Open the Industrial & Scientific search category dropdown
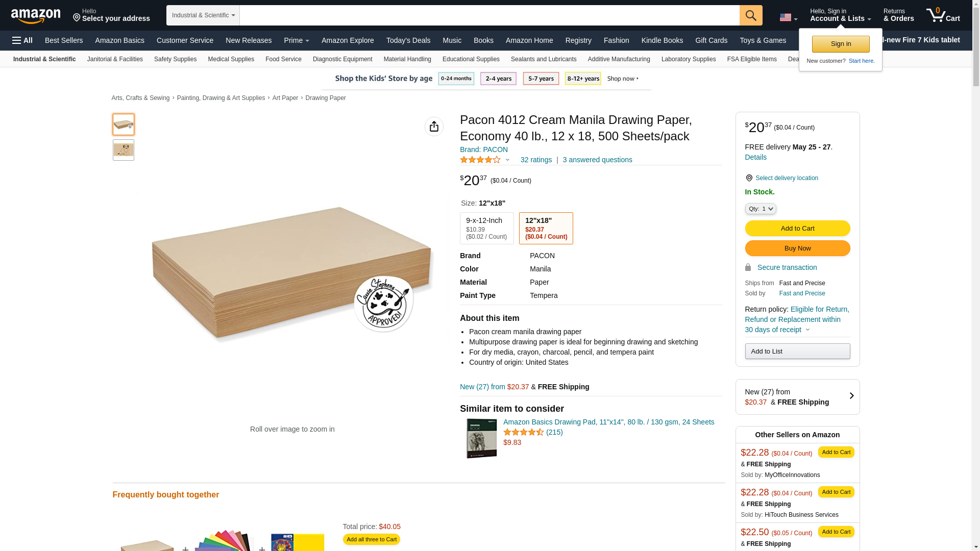Screen dimensions: 980x551 [203, 15]
